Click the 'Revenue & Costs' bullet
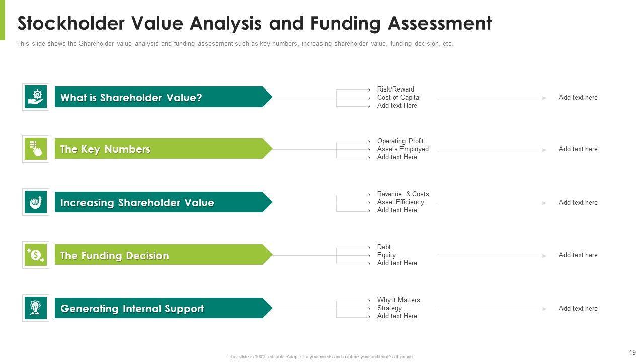The height and width of the screenshot is (362, 644). coord(403,194)
